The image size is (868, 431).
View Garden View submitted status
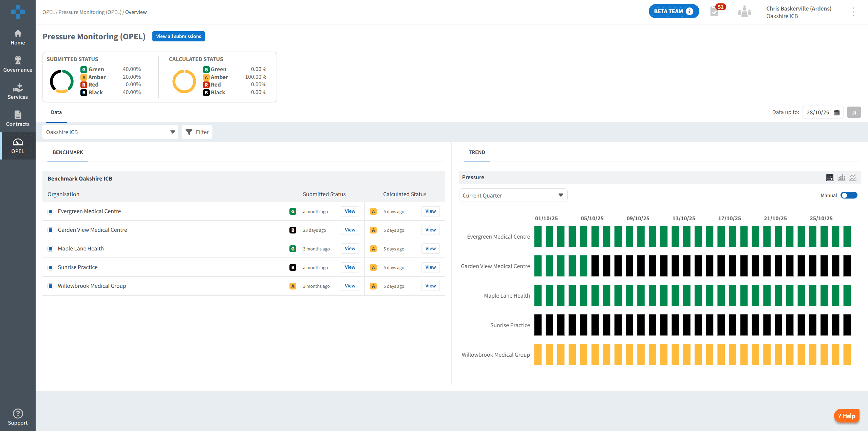(x=350, y=230)
